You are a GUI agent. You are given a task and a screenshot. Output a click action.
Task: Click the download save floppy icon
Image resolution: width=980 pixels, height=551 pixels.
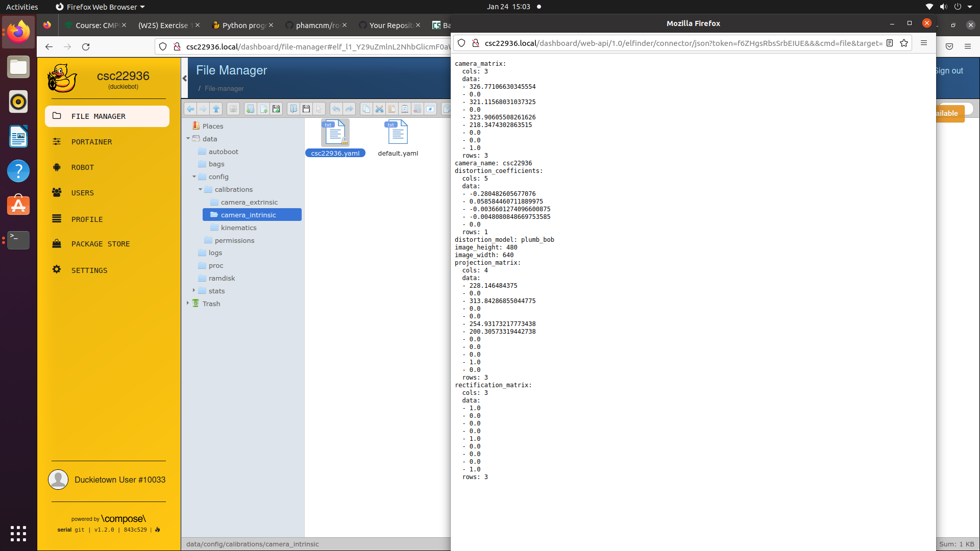pos(306,109)
